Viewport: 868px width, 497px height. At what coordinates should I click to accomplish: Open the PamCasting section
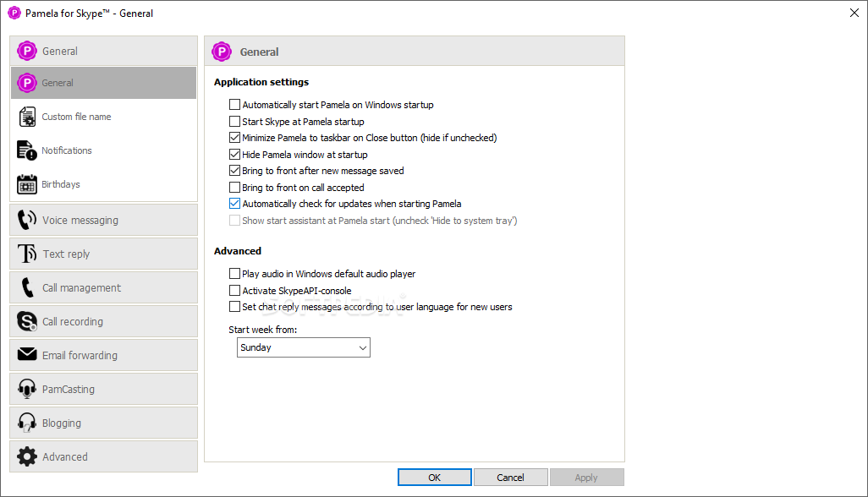(103, 389)
